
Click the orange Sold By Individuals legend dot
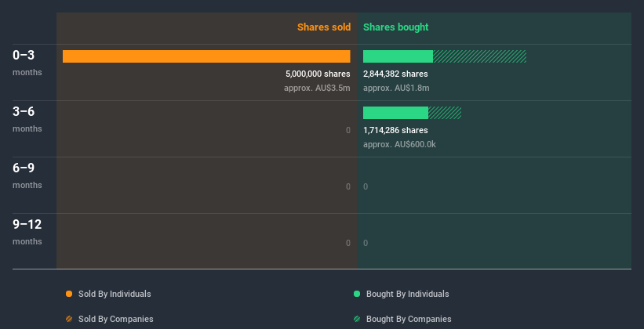tap(69, 294)
